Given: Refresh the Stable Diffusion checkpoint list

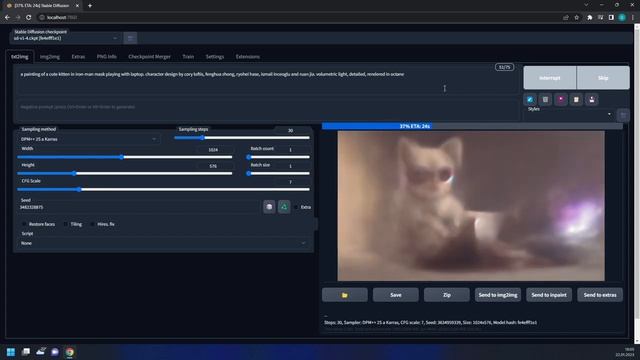Looking at the screenshot, I should pos(131,38).
